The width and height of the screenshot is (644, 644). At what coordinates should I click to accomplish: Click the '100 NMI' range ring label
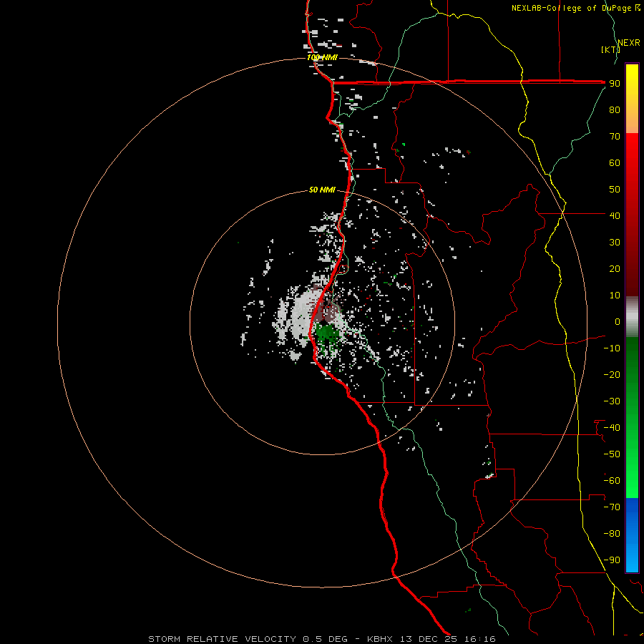tap(322, 57)
